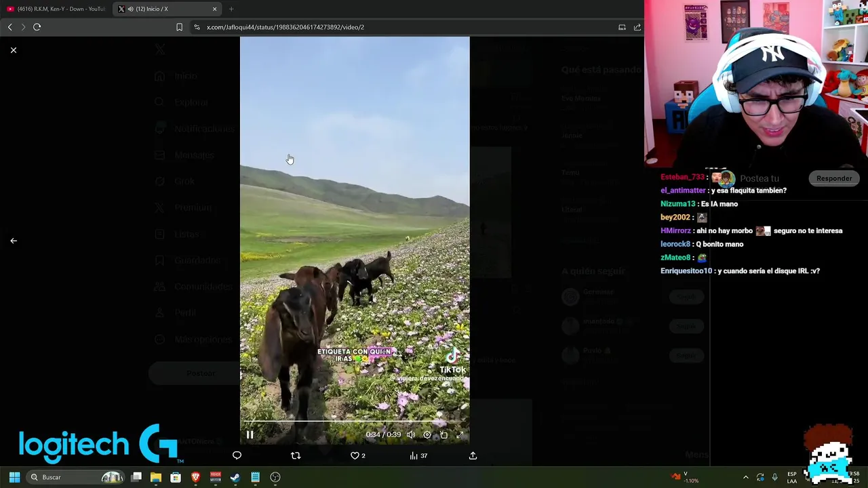Open Voicemeeter from the taskbar
The height and width of the screenshot is (488, 868).
click(216, 477)
